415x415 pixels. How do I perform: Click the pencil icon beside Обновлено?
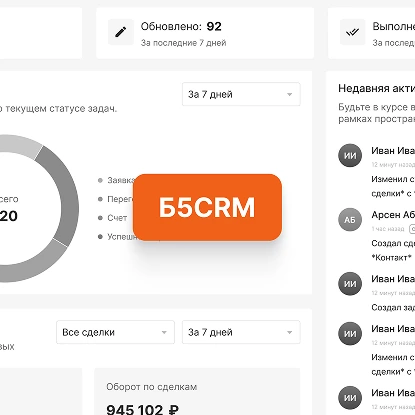[x=121, y=32]
